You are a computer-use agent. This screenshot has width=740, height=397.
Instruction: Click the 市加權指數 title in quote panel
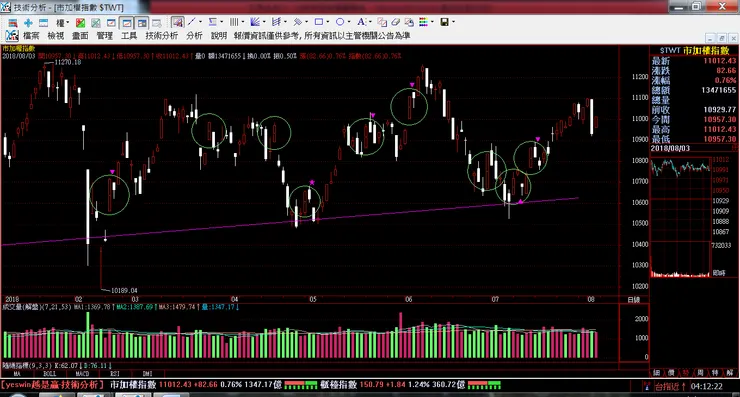tap(706, 51)
